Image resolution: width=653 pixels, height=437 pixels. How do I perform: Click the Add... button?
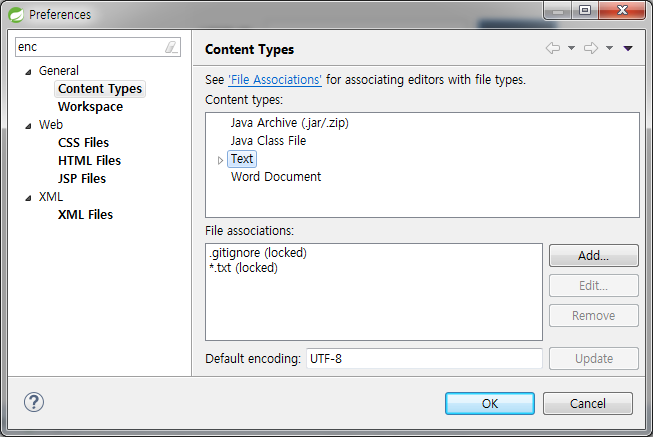593,255
